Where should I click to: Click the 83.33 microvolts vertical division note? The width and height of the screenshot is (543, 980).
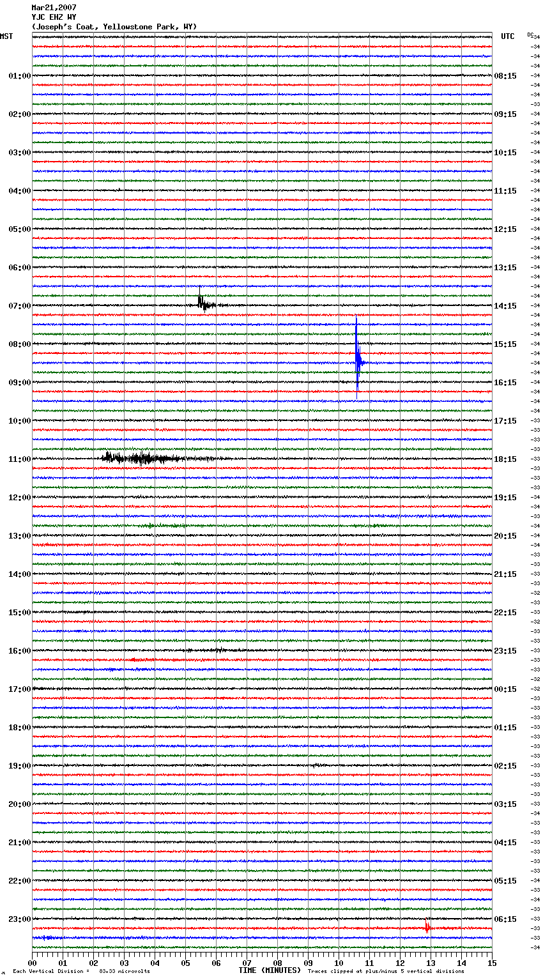[x=82, y=972]
